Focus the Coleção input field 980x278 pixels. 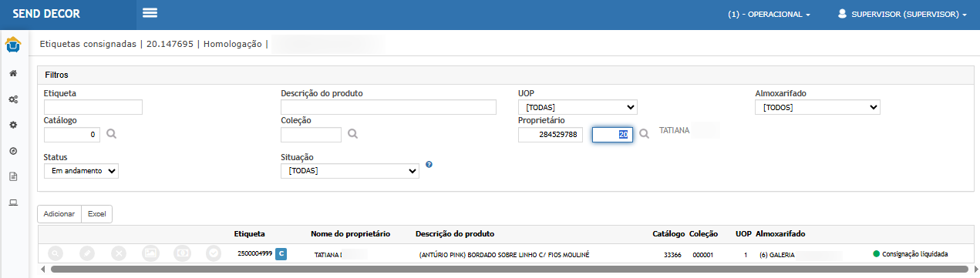(311, 135)
